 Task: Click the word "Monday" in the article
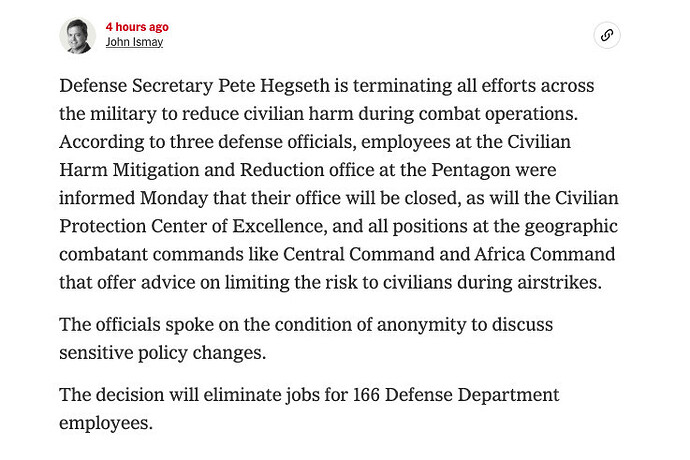[x=174, y=199]
